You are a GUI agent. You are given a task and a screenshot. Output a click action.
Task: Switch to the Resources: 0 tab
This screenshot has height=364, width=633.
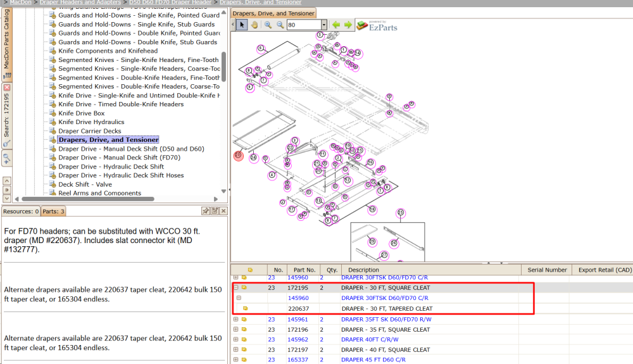[21, 211]
